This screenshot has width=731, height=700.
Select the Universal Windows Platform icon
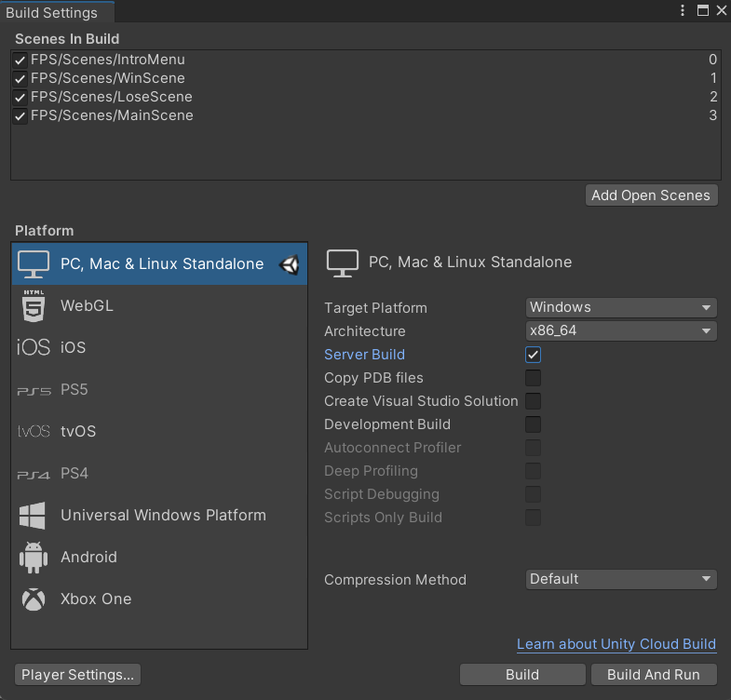[34, 516]
